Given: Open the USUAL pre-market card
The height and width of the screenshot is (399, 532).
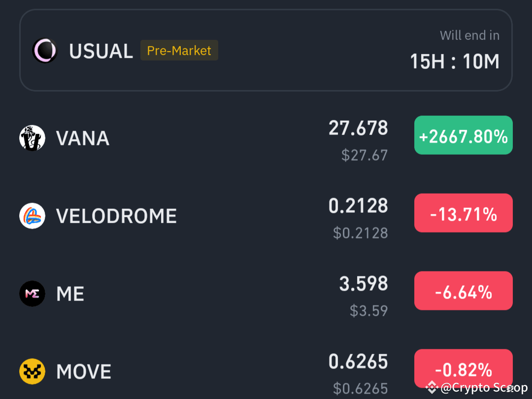Looking at the screenshot, I should coord(266,50).
